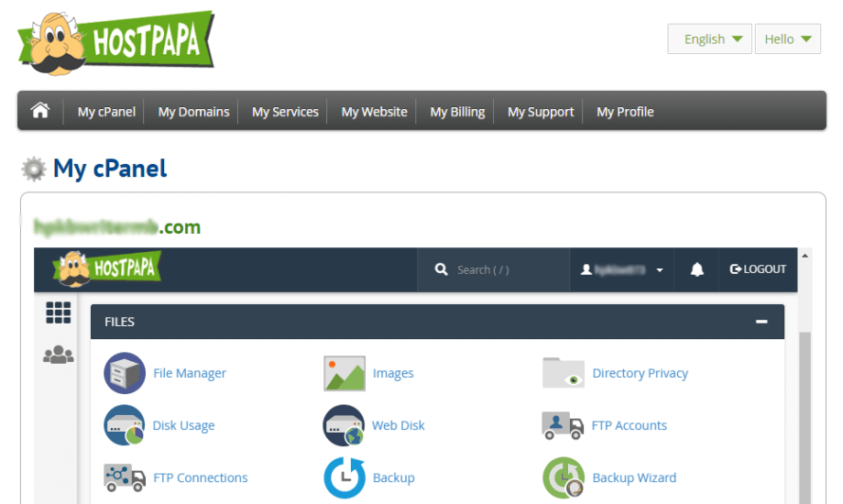843x504 pixels.
Task: Click the Disk Usage drive icon
Action: tap(125, 425)
